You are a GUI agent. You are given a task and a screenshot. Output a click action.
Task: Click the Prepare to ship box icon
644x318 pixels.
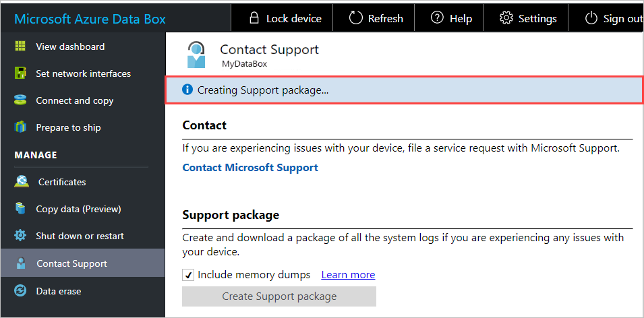point(21,127)
